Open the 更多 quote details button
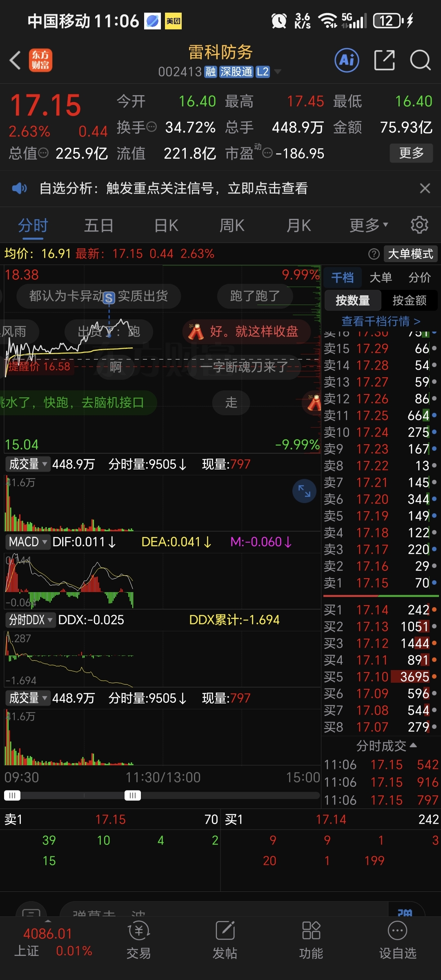The width and height of the screenshot is (441, 980). [x=411, y=153]
